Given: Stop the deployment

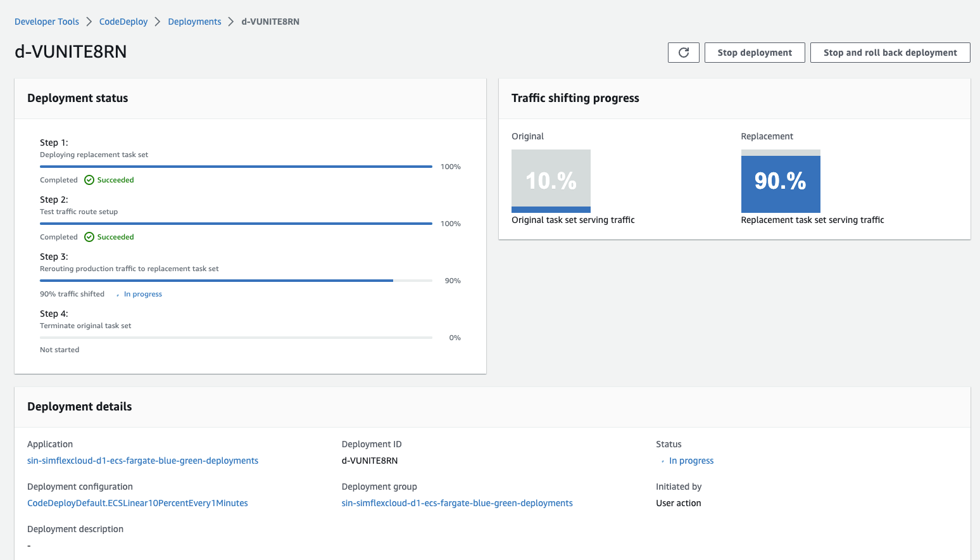Looking at the screenshot, I should pos(755,53).
